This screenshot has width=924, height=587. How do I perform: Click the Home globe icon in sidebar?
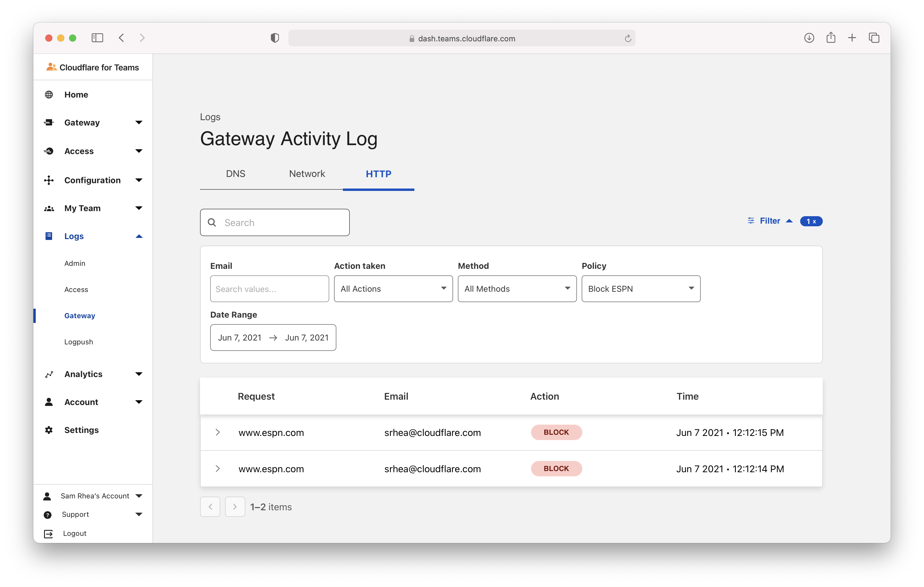click(x=49, y=95)
